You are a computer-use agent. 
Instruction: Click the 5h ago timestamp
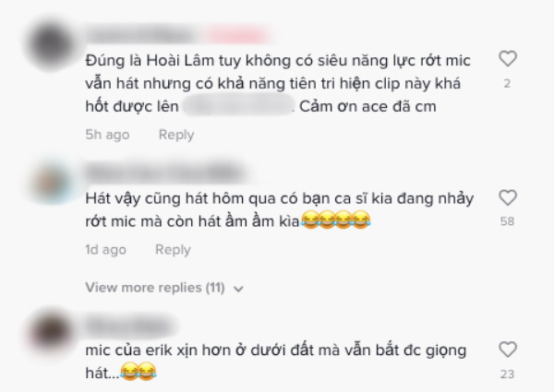[x=107, y=135]
